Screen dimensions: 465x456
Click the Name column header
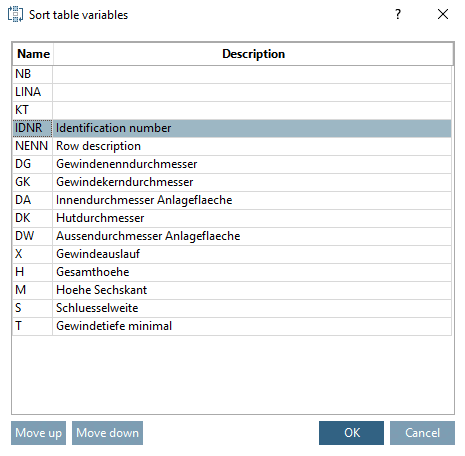click(x=33, y=54)
